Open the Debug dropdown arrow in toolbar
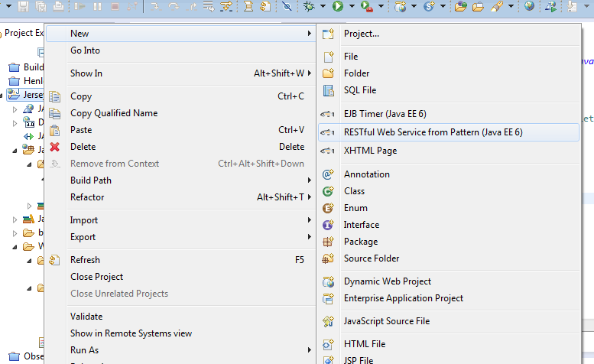Image resolution: width=594 pixels, height=364 pixels. (322, 7)
